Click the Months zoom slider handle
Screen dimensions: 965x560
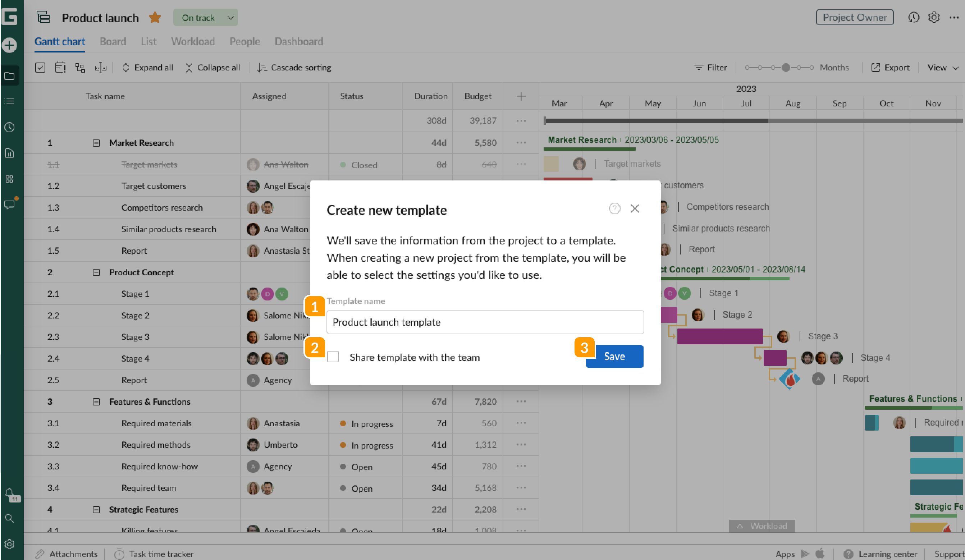[785, 68]
